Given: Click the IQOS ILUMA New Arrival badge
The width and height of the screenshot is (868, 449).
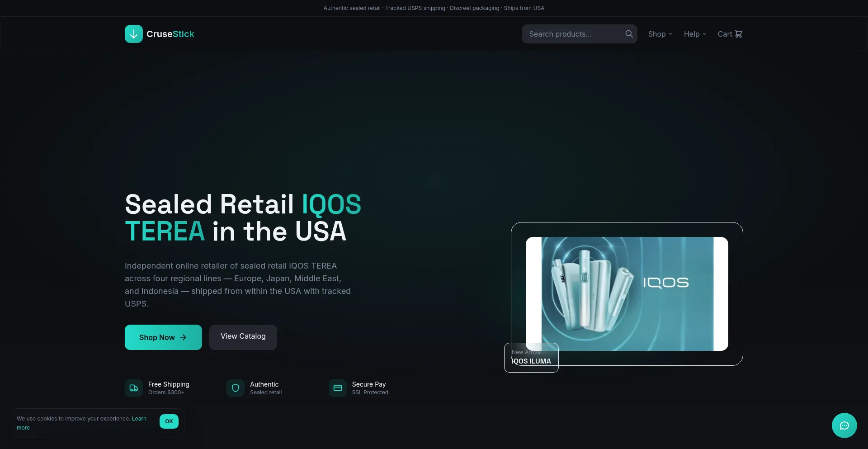Looking at the screenshot, I should [x=531, y=358].
